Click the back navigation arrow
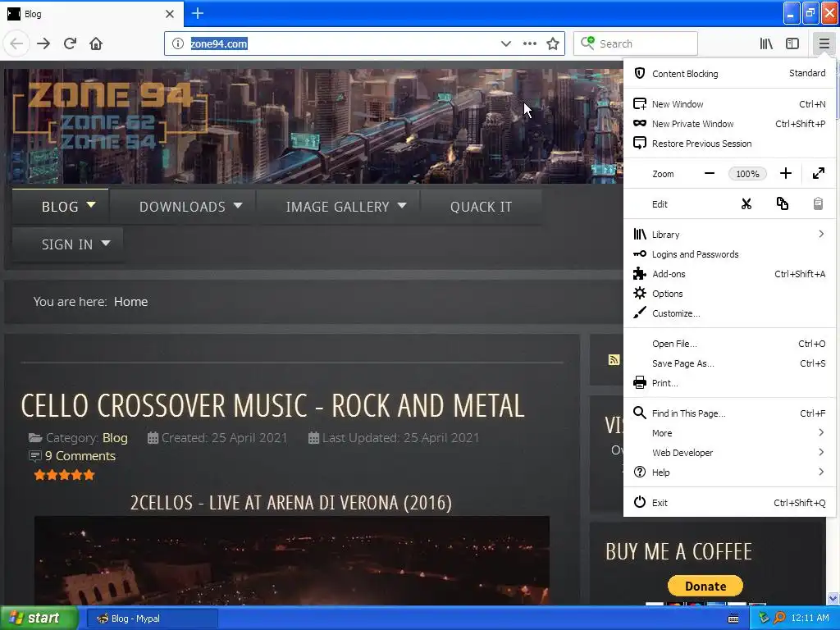Viewport: 840px width, 630px height. coord(16,43)
